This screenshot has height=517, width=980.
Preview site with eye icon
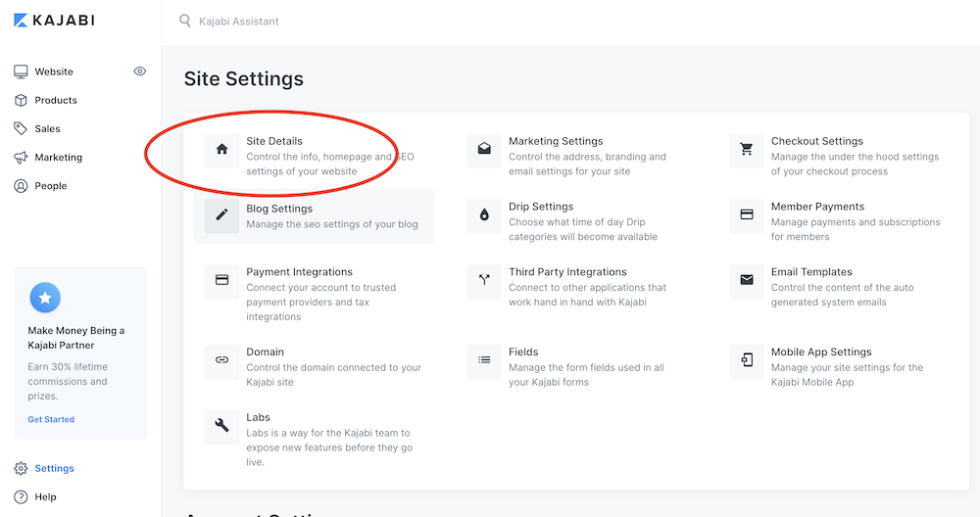(140, 71)
